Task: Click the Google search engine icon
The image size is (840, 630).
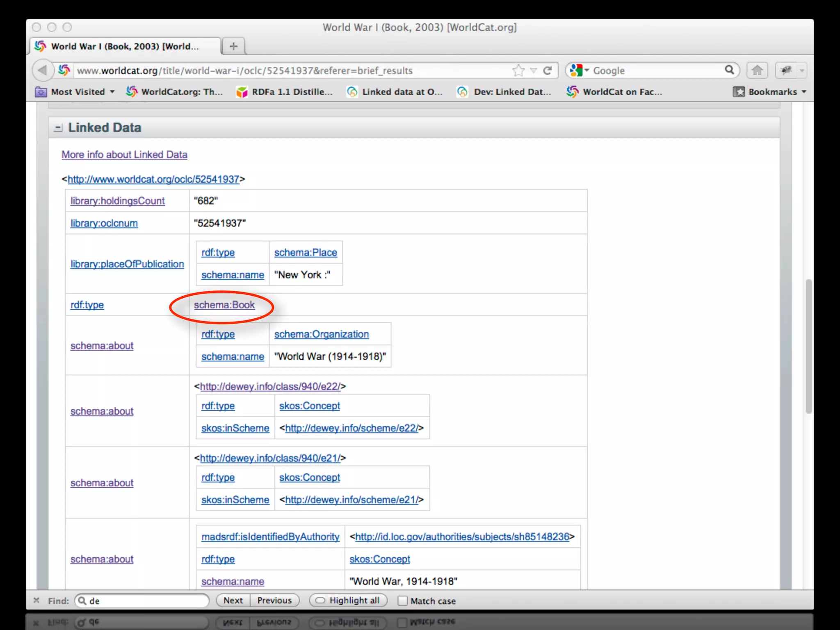Action: [x=576, y=71]
